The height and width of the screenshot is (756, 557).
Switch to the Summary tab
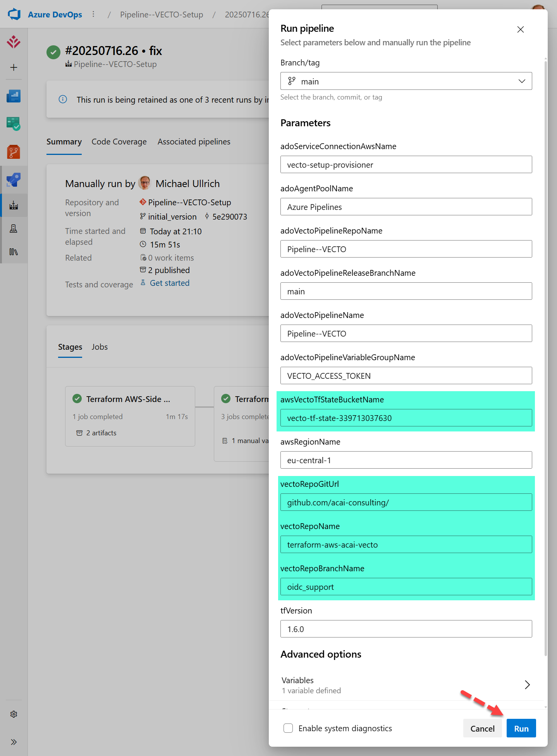click(x=64, y=142)
